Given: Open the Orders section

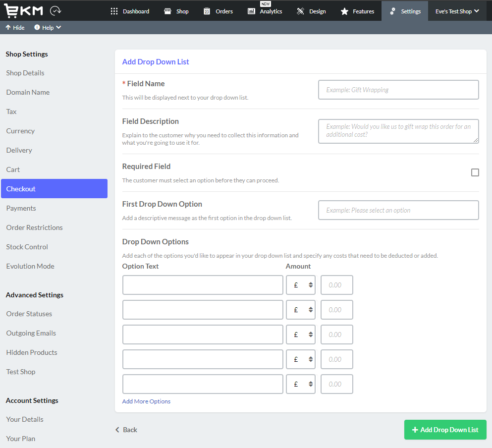Looking at the screenshot, I should 218,11.
